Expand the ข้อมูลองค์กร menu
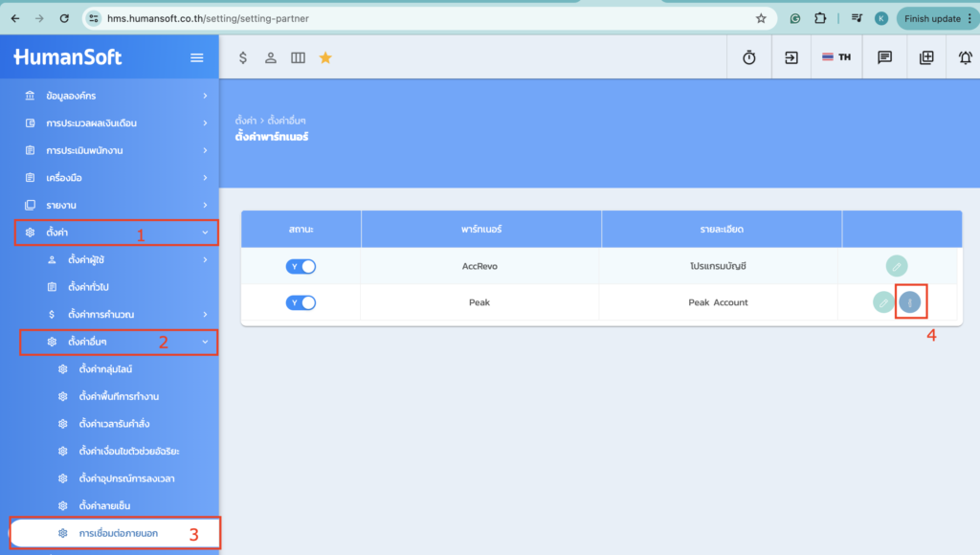 tap(115, 96)
